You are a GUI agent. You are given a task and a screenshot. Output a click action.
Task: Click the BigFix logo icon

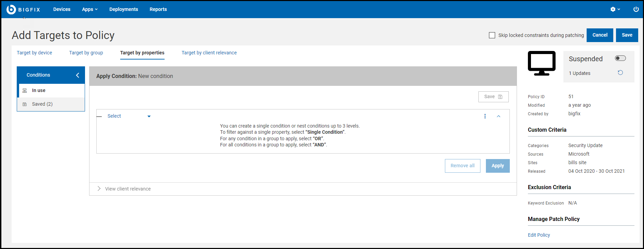coord(11,10)
